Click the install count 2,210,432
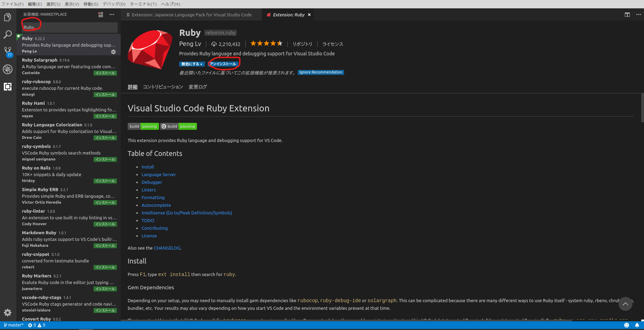Screen dimensions: 644x330 [x=226, y=44]
